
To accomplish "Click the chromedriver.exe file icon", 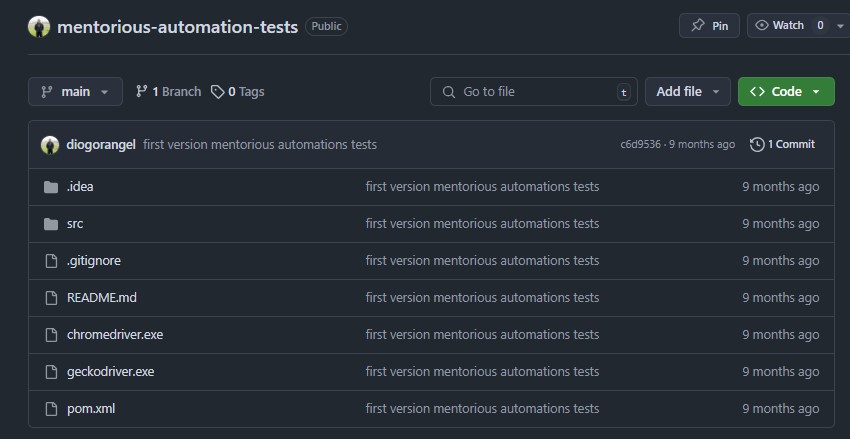I will coord(51,335).
